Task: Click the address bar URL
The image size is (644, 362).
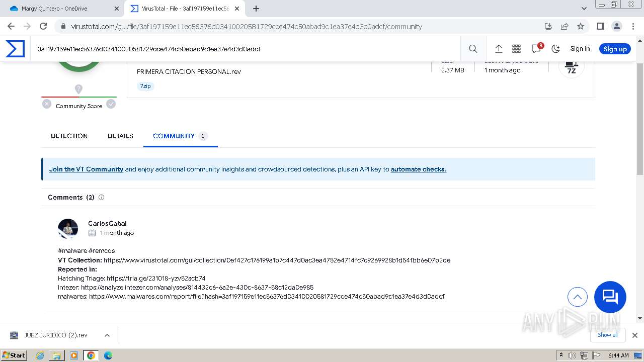Action: coord(247,27)
